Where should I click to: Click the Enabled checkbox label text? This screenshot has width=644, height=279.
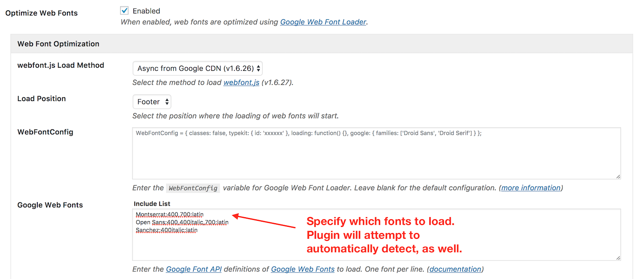click(x=146, y=11)
